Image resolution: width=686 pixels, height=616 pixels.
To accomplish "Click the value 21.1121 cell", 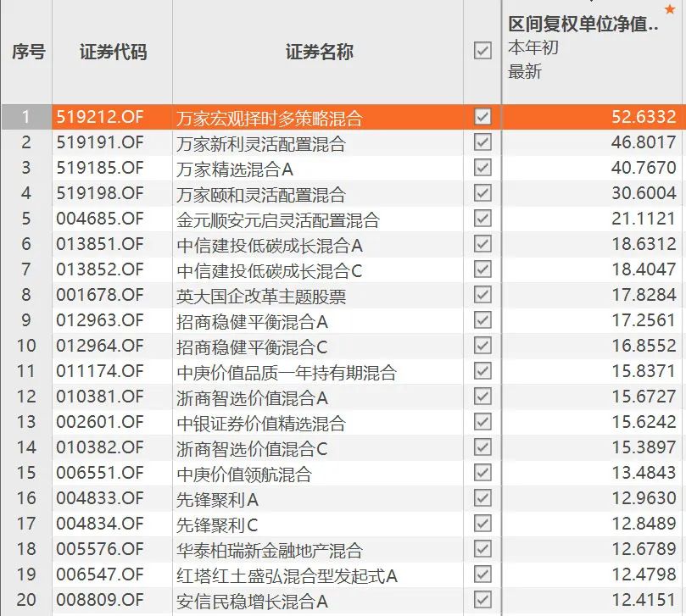I will (x=644, y=218).
